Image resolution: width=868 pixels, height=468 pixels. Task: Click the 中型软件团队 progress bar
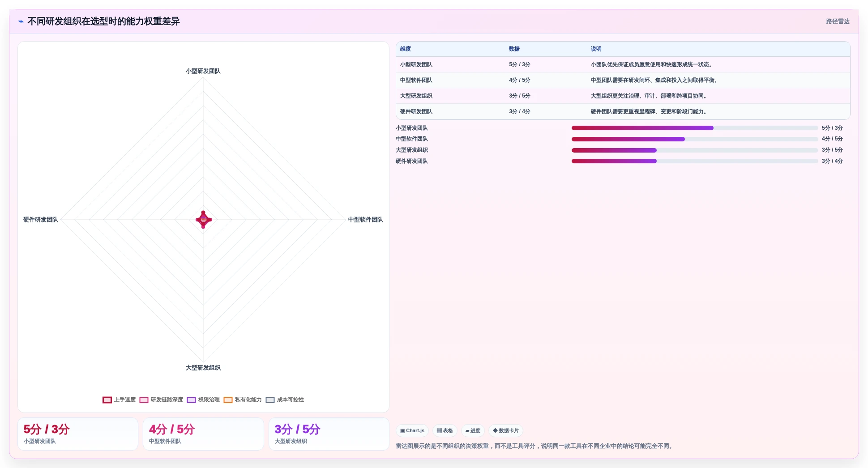coord(695,139)
